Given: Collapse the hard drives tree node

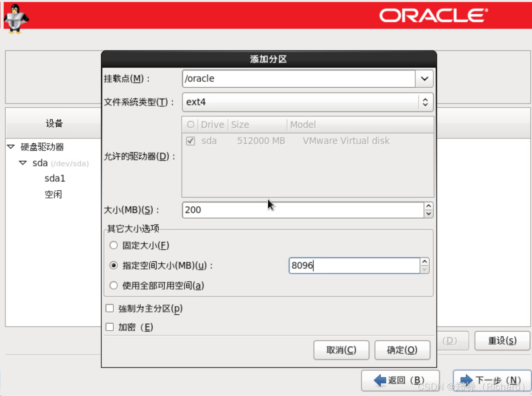Looking at the screenshot, I should [x=11, y=147].
